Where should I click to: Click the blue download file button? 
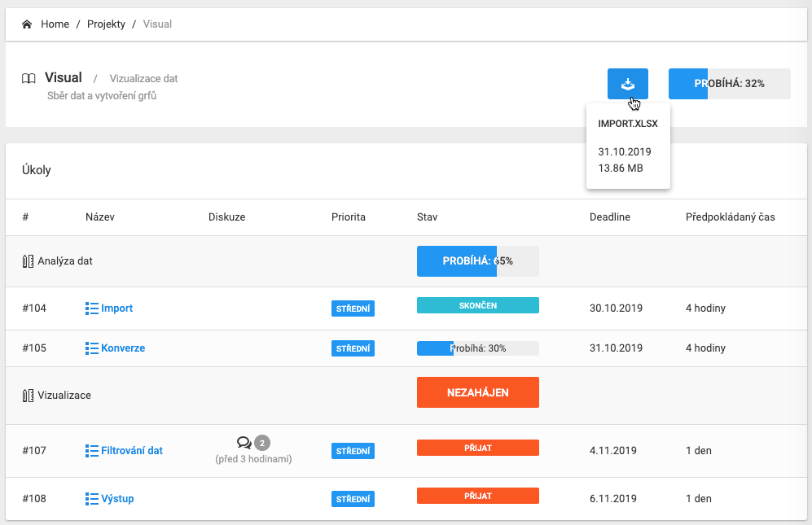click(627, 84)
